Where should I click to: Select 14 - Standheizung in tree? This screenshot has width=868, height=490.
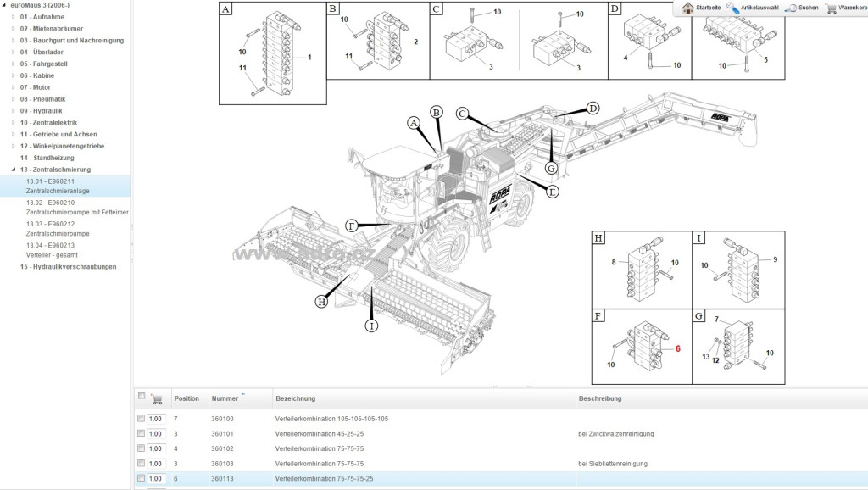(x=47, y=158)
